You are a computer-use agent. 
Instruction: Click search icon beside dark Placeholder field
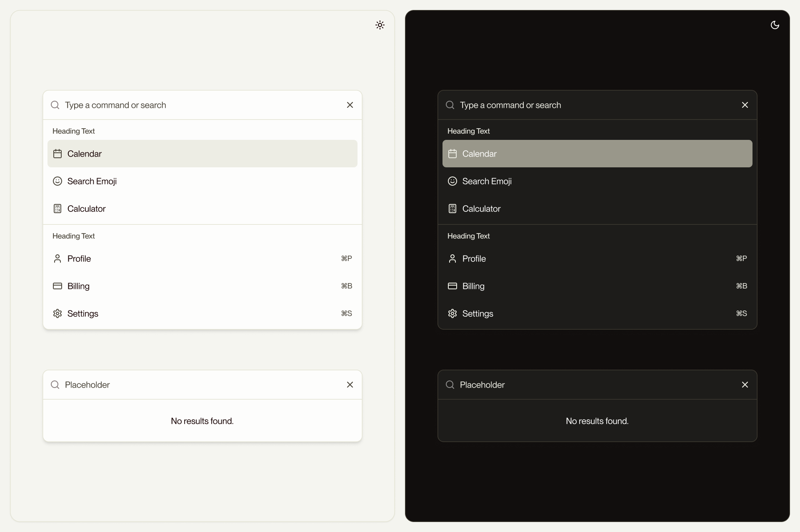pyautogui.click(x=450, y=385)
